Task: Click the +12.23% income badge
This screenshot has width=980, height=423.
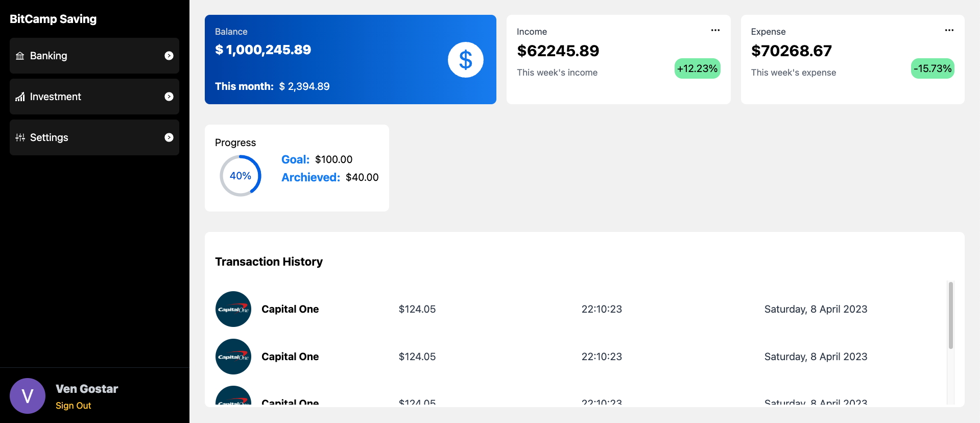Action: [x=698, y=68]
